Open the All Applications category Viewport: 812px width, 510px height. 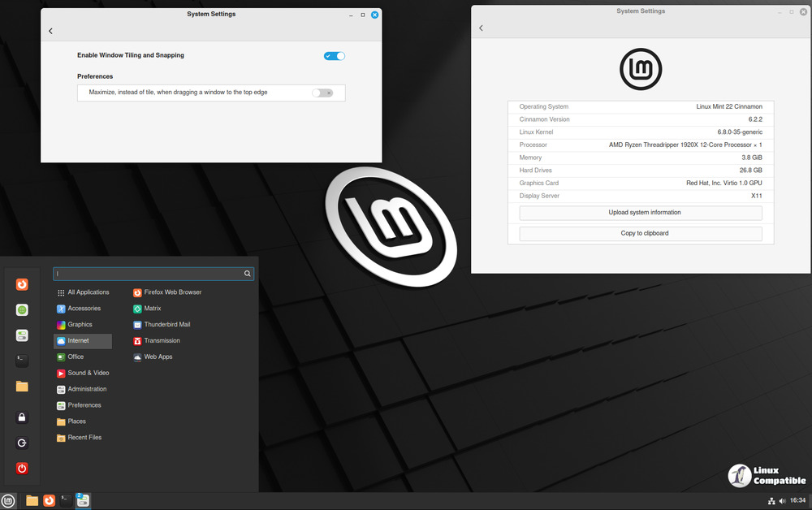[88, 292]
